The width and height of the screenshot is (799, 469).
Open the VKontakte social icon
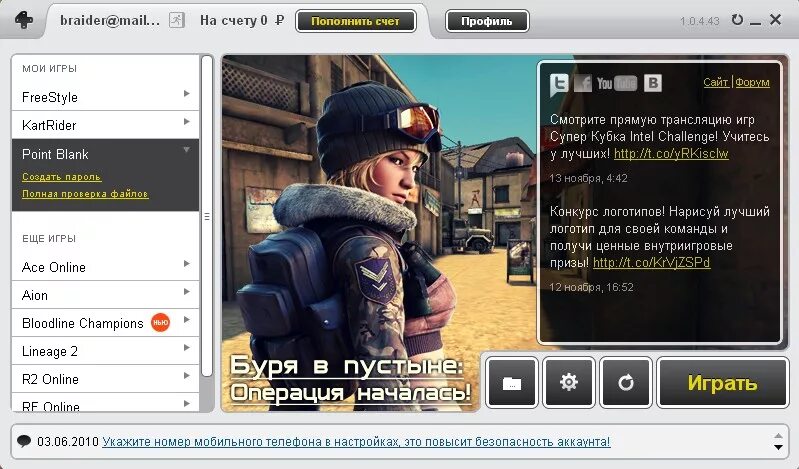coord(653,83)
